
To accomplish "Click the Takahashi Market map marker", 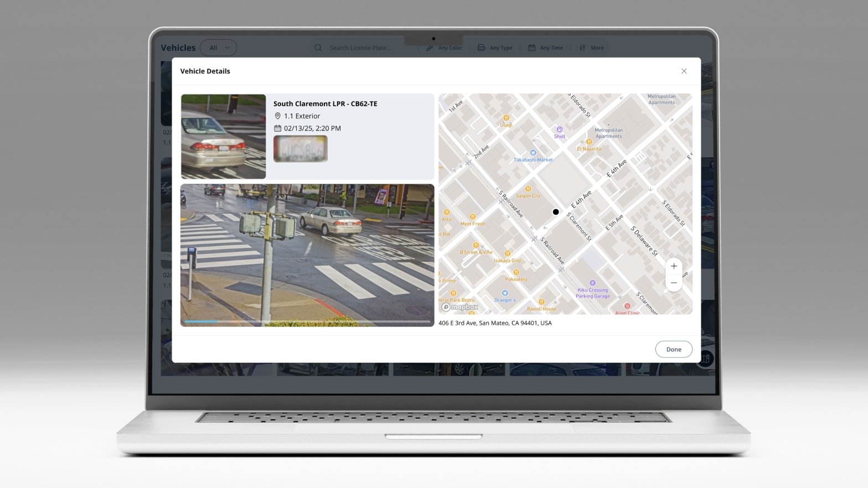I will [533, 153].
